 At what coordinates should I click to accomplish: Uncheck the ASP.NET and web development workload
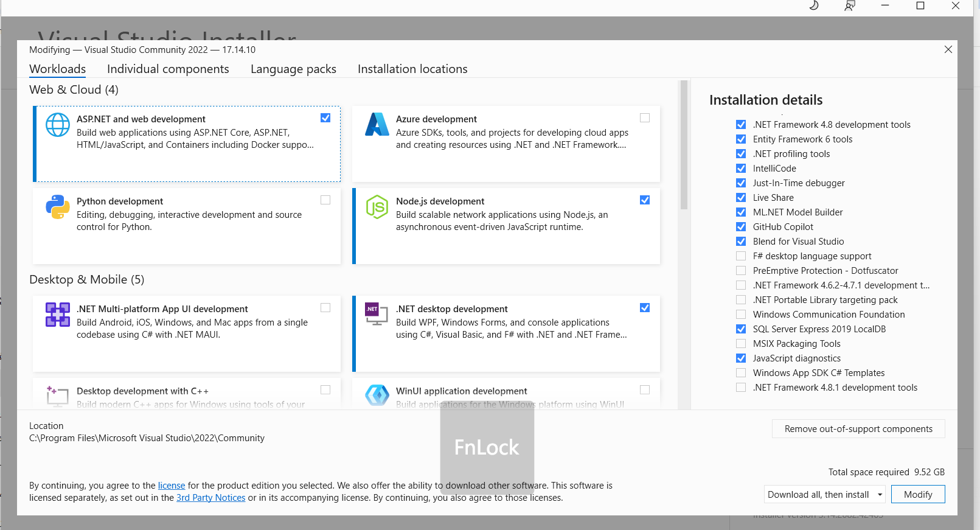pyautogui.click(x=325, y=118)
